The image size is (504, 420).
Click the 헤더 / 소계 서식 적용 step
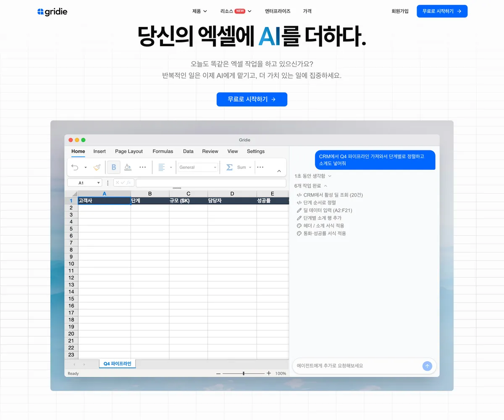point(320,226)
